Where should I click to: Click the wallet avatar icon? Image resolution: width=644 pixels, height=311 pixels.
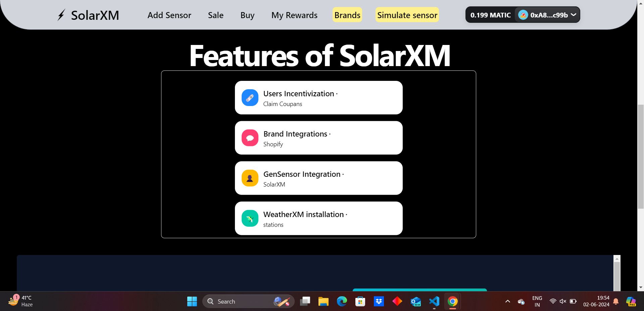(523, 15)
